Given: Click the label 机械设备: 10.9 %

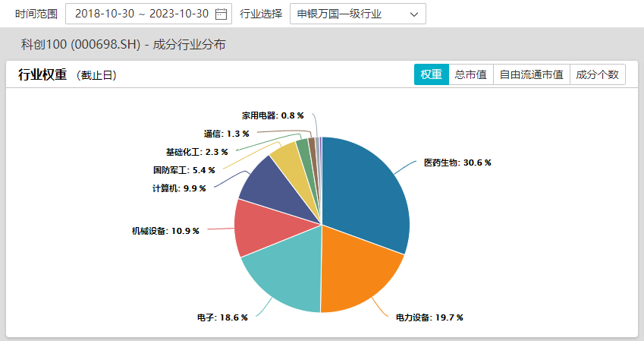Looking at the screenshot, I should 165,231.
